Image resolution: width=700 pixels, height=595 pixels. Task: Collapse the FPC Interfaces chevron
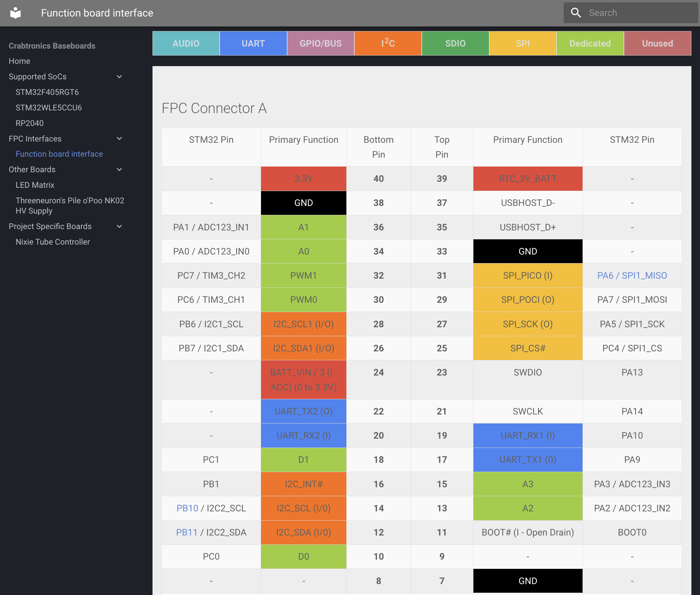point(119,139)
